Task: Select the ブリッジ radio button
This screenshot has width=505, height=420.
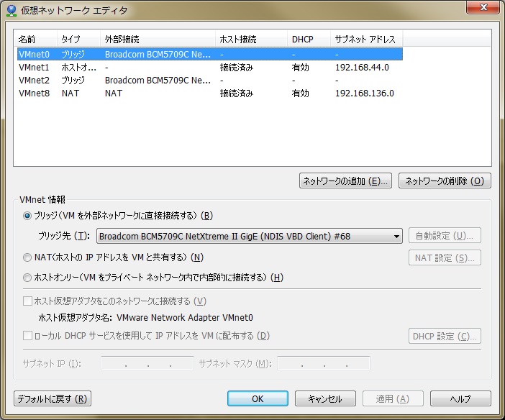Action: click(27, 216)
